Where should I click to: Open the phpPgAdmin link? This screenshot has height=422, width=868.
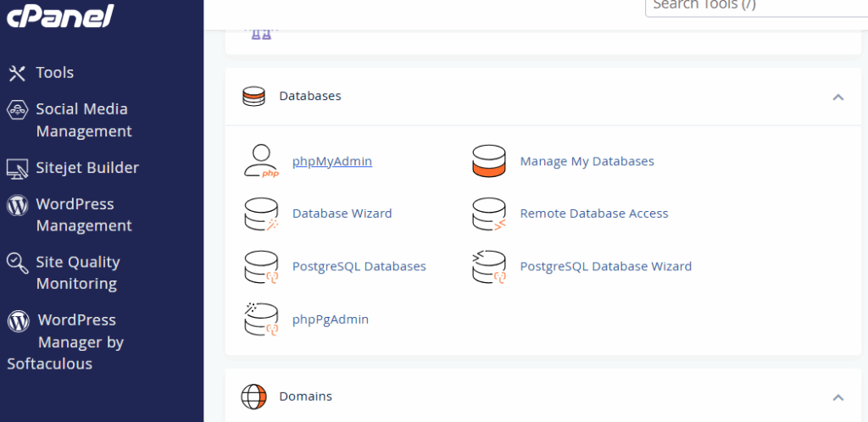click(x=331, y=319)
